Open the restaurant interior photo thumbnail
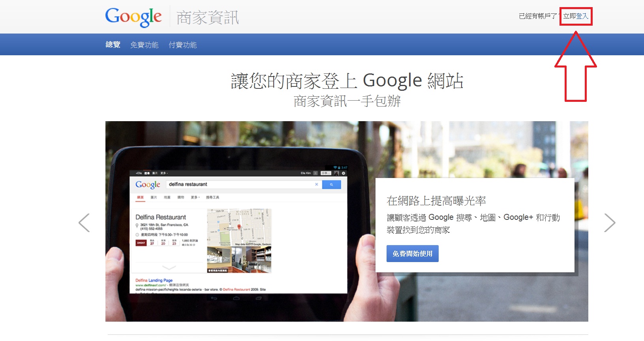The image size is (644, 341). (239, 260)
